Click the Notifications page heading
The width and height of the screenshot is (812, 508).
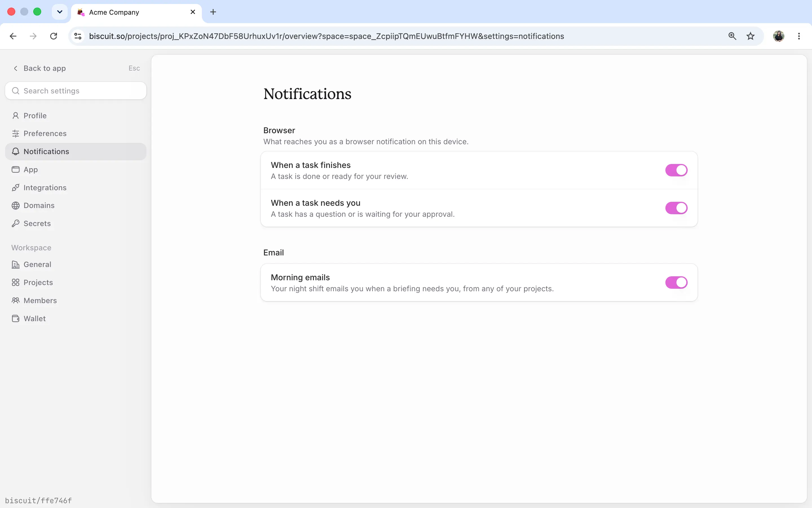pos(307,94)
